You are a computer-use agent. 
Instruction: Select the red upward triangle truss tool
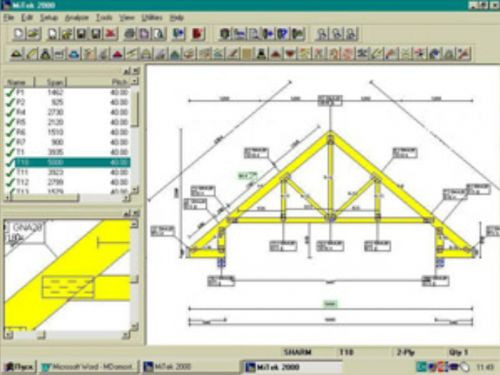[276, 54]
